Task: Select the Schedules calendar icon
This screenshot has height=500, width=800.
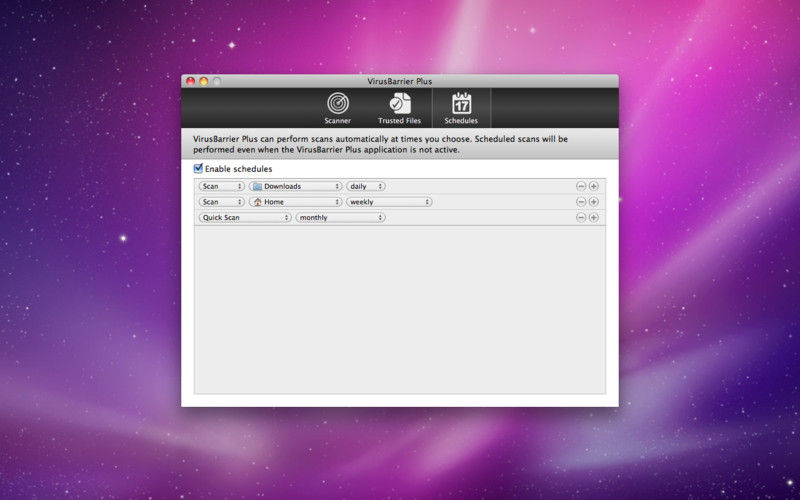Action: point(461,104)
